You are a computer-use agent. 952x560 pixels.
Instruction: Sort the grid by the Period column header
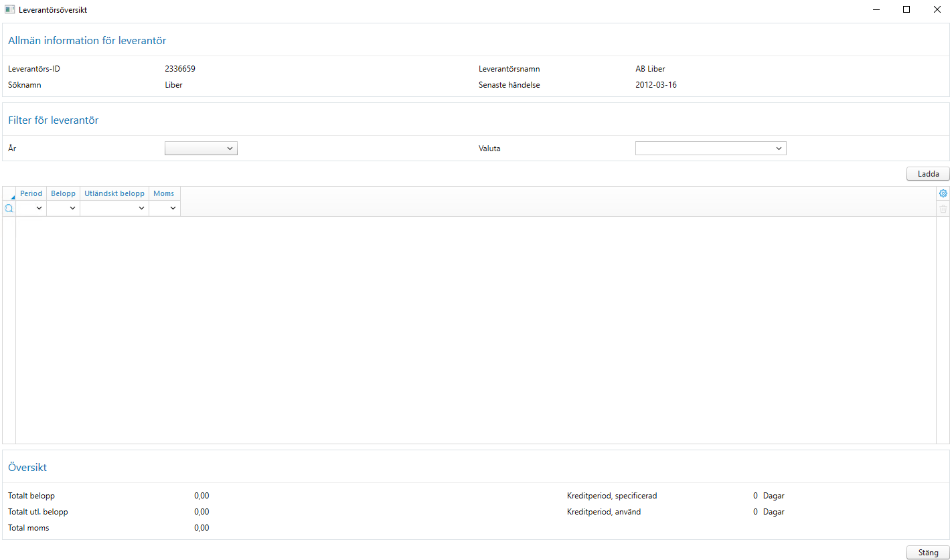[x=31, y=193]
